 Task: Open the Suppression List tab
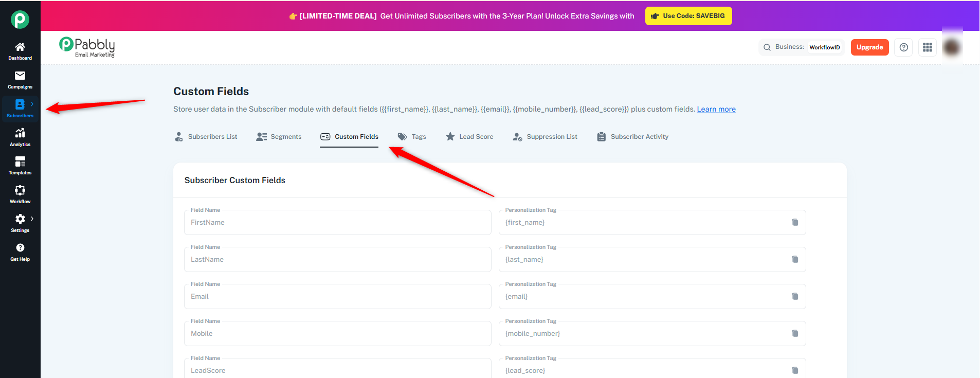click(545, 137)
